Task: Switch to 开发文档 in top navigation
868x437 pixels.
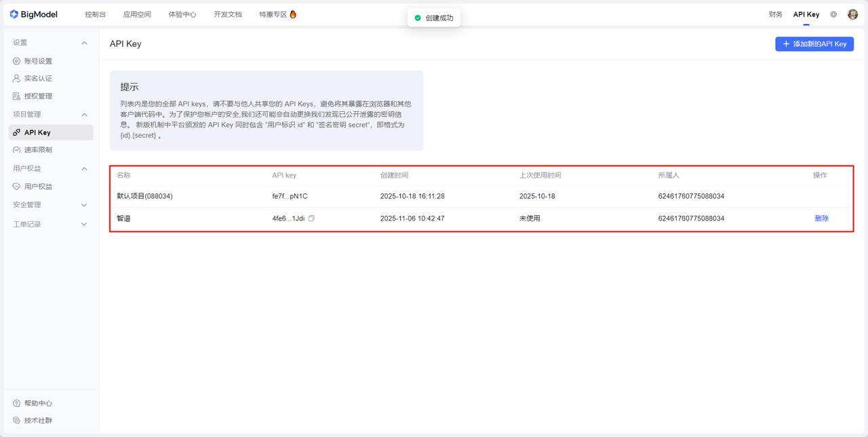Action: point(227,14)
